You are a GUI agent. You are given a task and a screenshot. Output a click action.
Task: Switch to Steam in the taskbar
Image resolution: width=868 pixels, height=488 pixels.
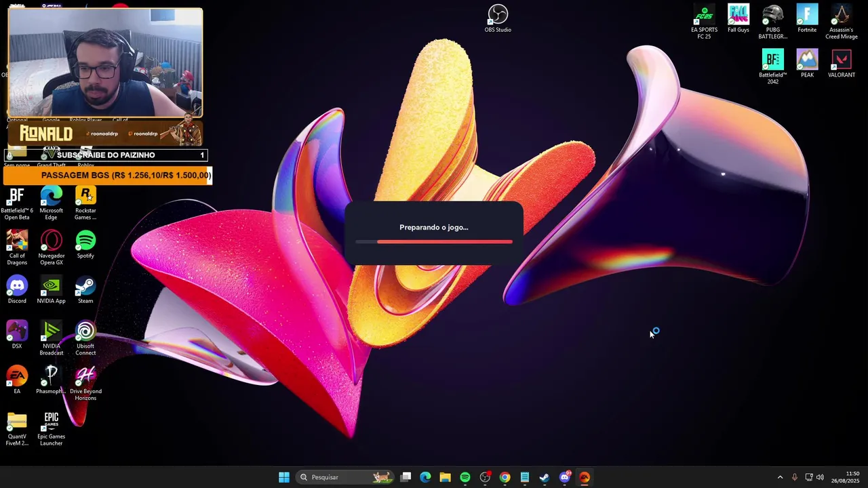(545, 477)
